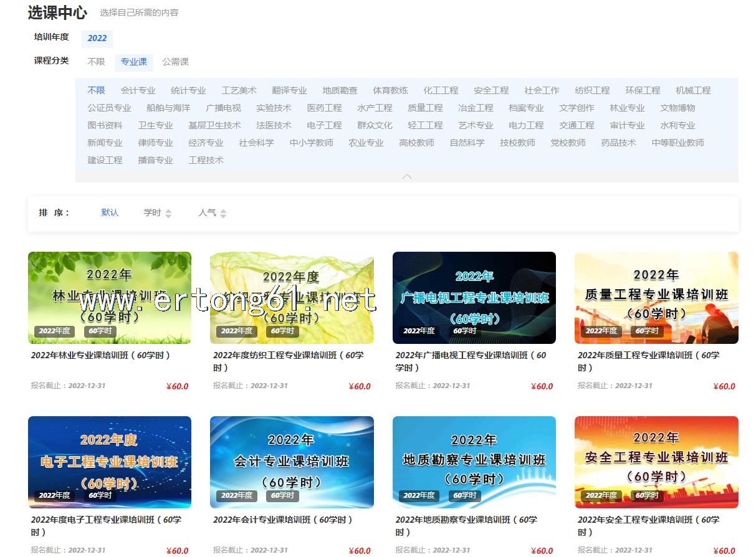
Task: Open the 林业专业课培训班 course thumbnail
Action: click(x=110, y=298)
